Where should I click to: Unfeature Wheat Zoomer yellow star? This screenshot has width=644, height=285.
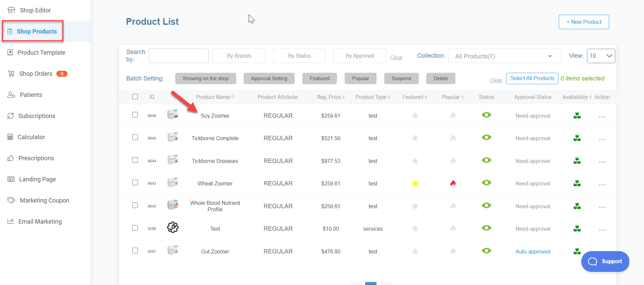(415, 183)
